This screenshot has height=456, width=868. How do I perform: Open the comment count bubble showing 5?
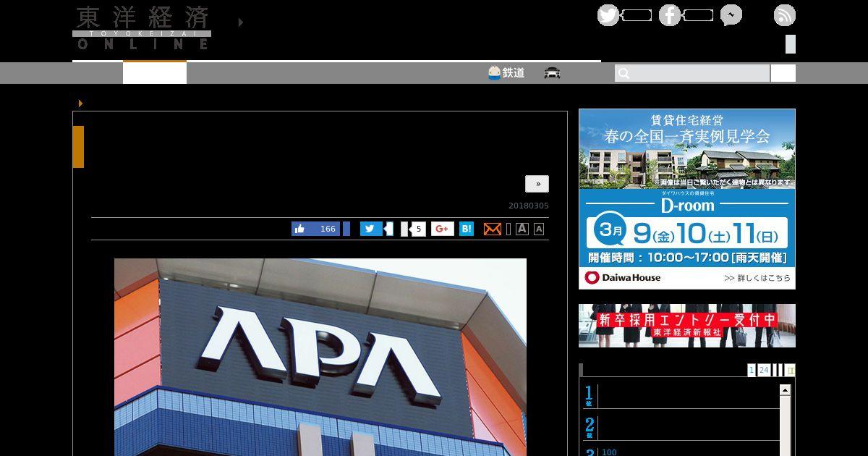pyautogui.click(x=417, y=229)
